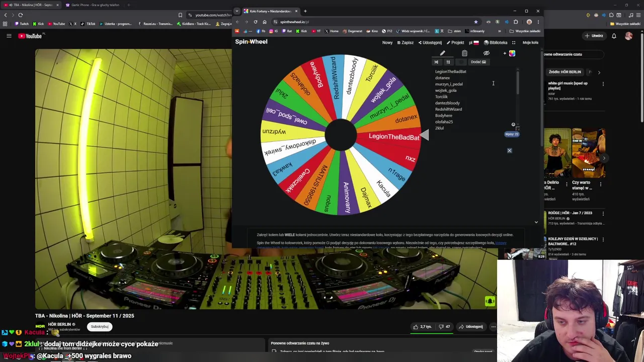The image size is (644, 362).
Task: Show more filter chips with right chevron
Action: (599, 72)
